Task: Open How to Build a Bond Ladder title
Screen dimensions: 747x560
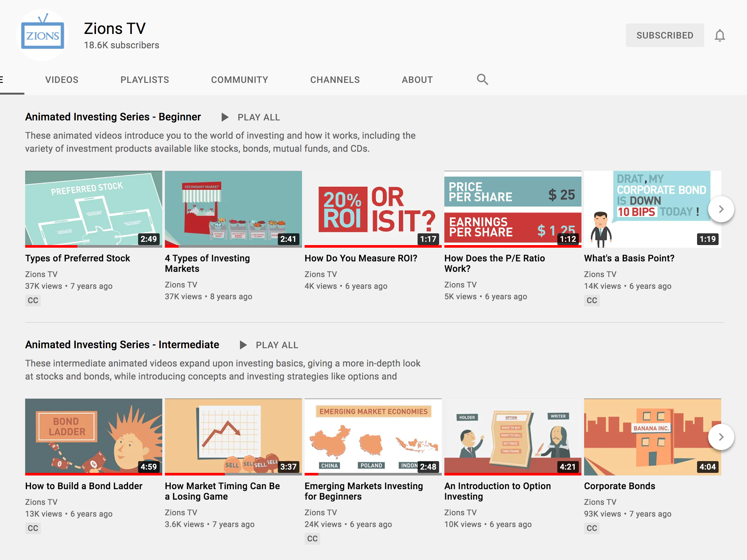Action: pyautogui.click(x=84, y=486)
